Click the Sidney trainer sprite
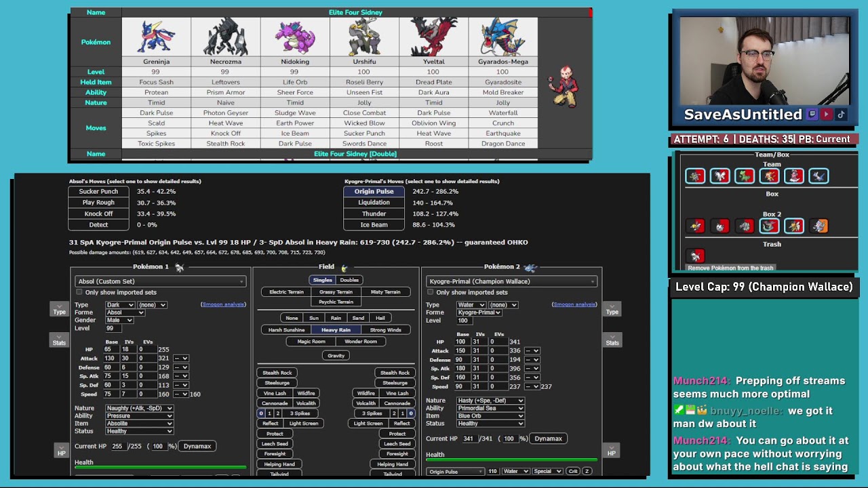 (x=562, y=87)
